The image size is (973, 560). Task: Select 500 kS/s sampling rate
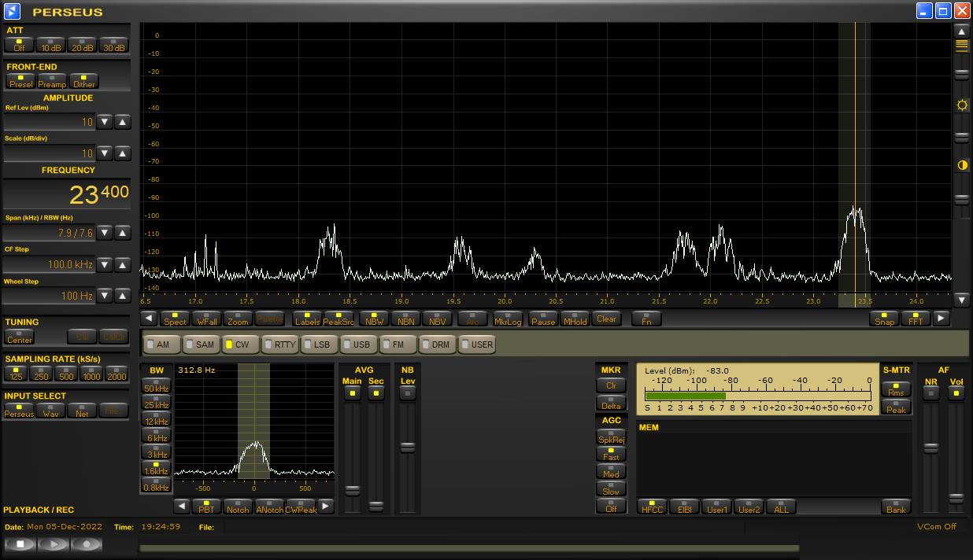66,374
